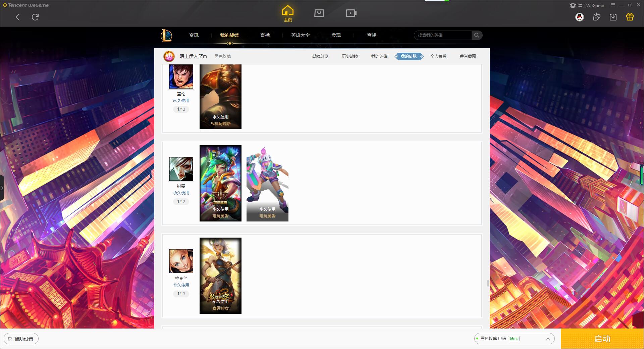Switch to 历史战绩 sub-tab
The width and height of the screenshot is (644, 349).
coord(350,56)
